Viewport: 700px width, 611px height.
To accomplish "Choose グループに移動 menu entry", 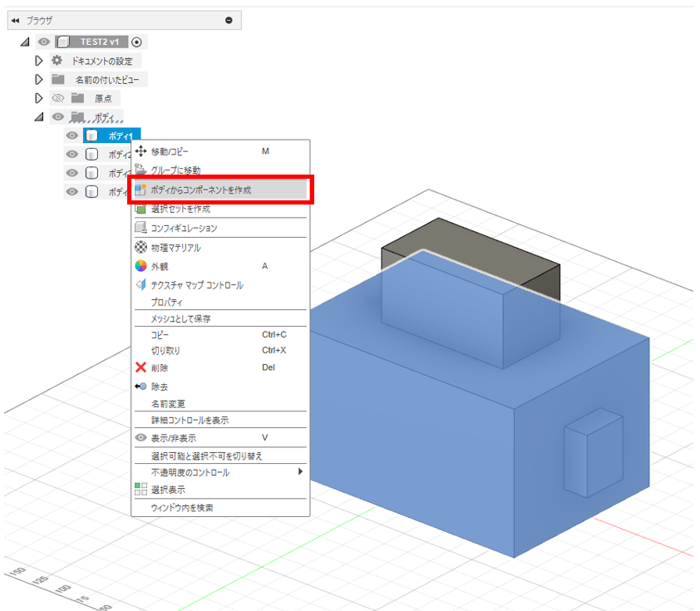I will (x=220, y=170).
